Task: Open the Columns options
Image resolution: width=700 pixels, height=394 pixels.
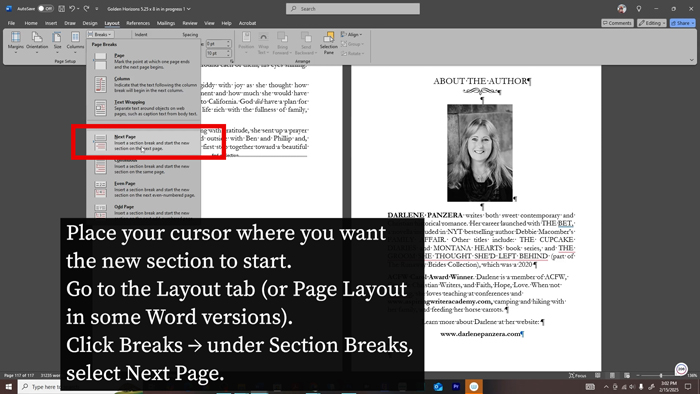Action: point(75,42)
